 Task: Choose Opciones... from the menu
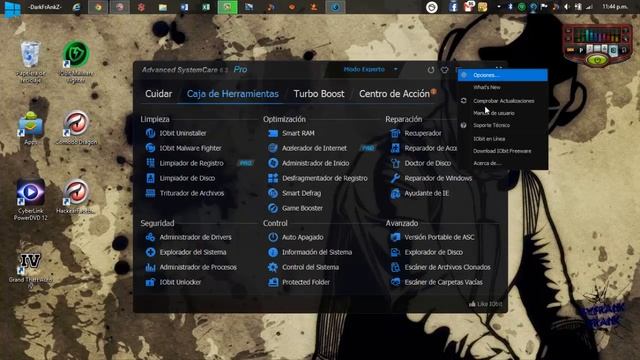[502, 75]
